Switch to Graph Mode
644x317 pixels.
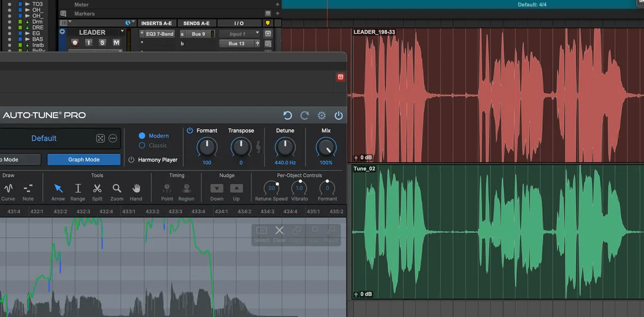point(84,160)
